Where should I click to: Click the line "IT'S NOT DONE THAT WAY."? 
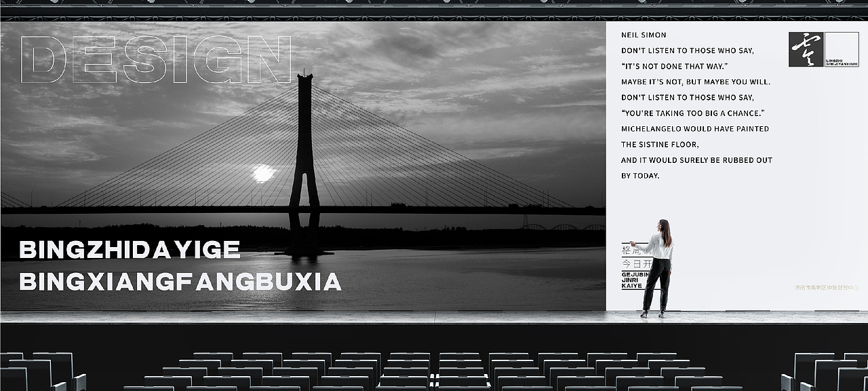pyautogui.click(x=674, y=66)
